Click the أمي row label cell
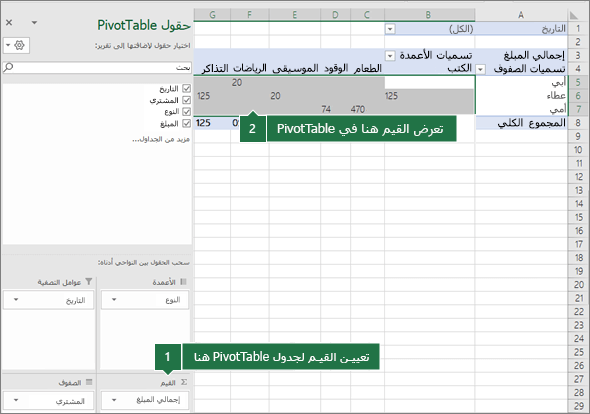 521,109
